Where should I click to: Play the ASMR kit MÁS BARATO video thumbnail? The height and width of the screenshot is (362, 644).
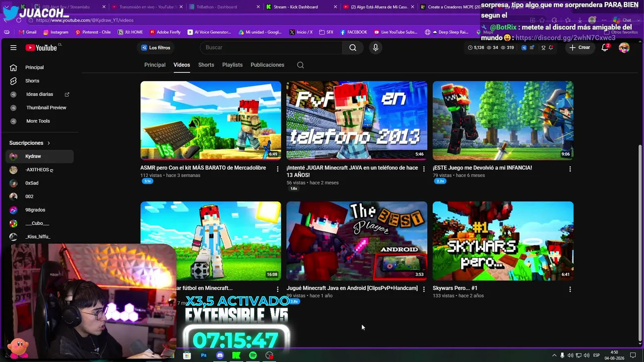pos(211,121)
